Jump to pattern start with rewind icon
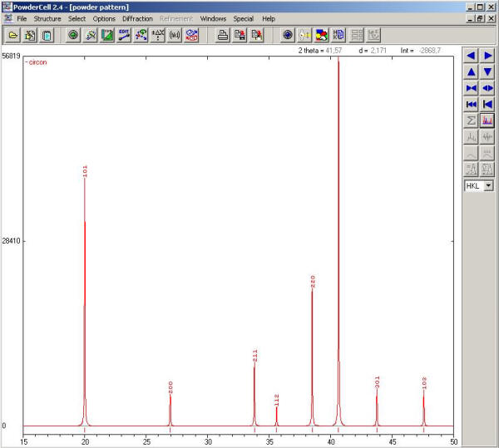The image size is (499, 448). point(471,104)
